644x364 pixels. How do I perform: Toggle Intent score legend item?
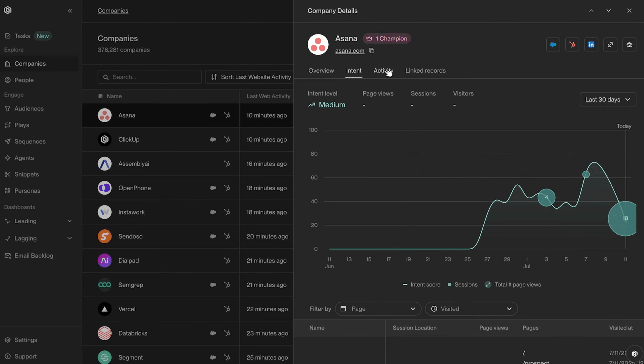(x=421, y=285)
